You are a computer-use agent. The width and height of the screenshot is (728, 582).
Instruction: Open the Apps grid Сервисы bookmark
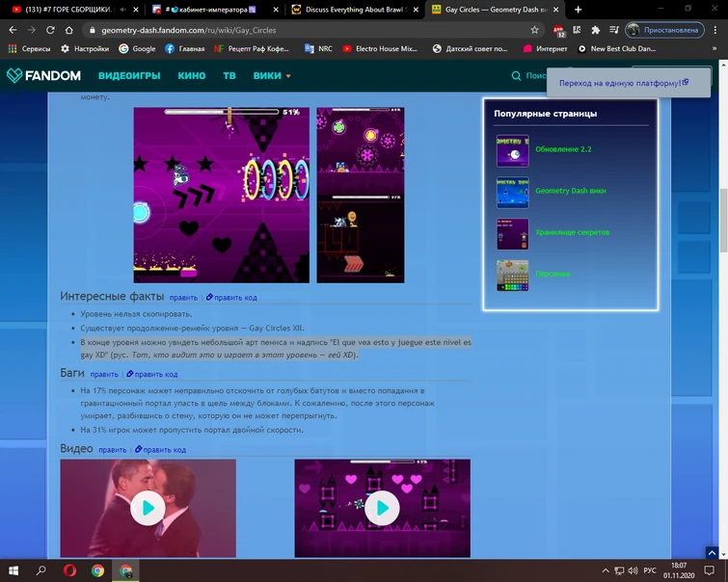(29, 49)
